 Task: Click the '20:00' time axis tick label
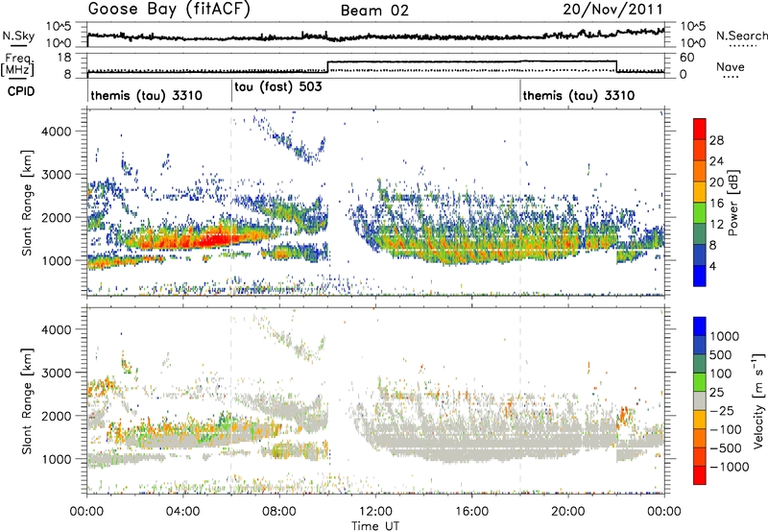[567, 512]
